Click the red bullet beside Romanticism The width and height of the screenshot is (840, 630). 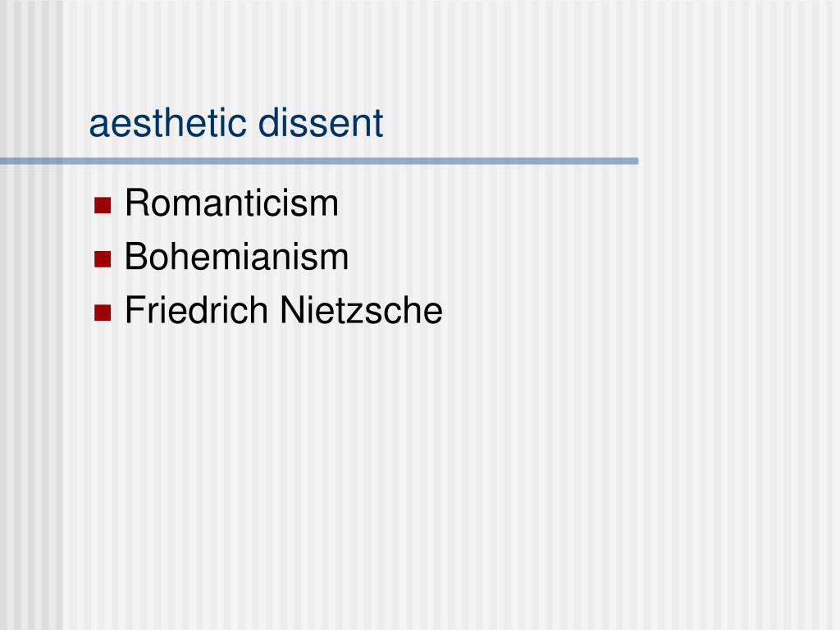coord(103,205)
